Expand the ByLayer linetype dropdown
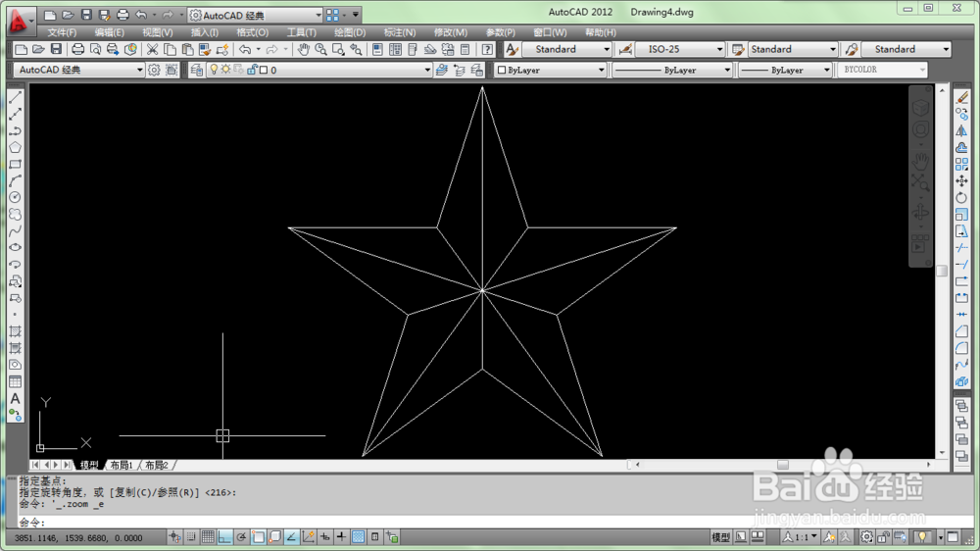Screen dimensions: 980x551 [672, 70]
